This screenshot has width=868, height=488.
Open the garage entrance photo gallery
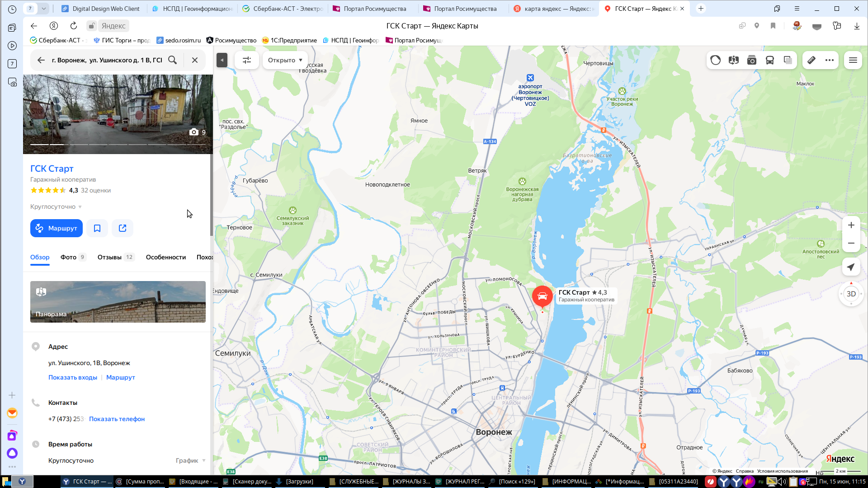tap(118, 114)
